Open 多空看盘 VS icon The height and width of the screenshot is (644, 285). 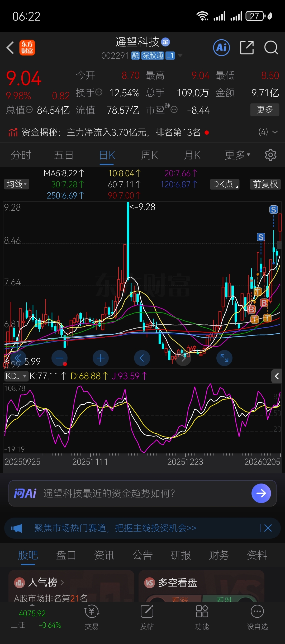150,583
